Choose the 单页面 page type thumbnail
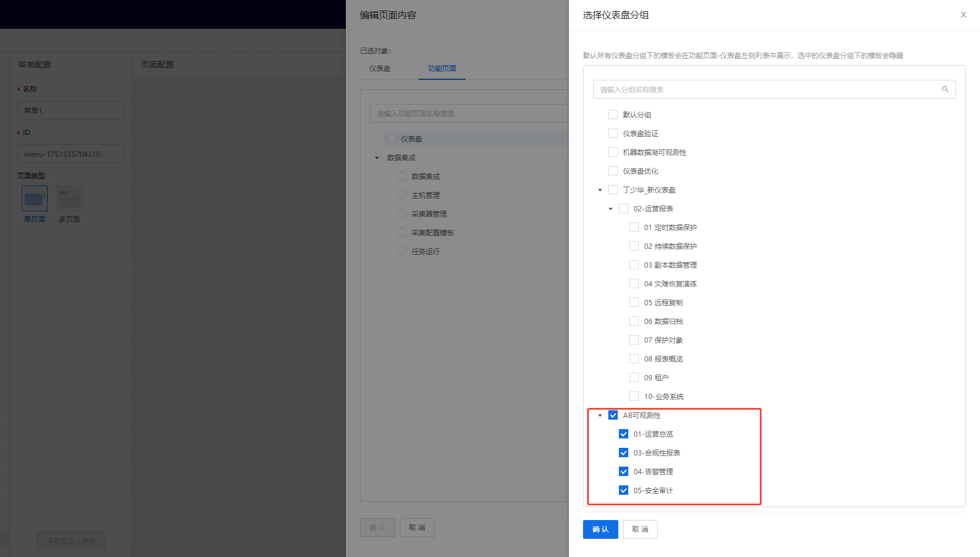 point(35,198)
